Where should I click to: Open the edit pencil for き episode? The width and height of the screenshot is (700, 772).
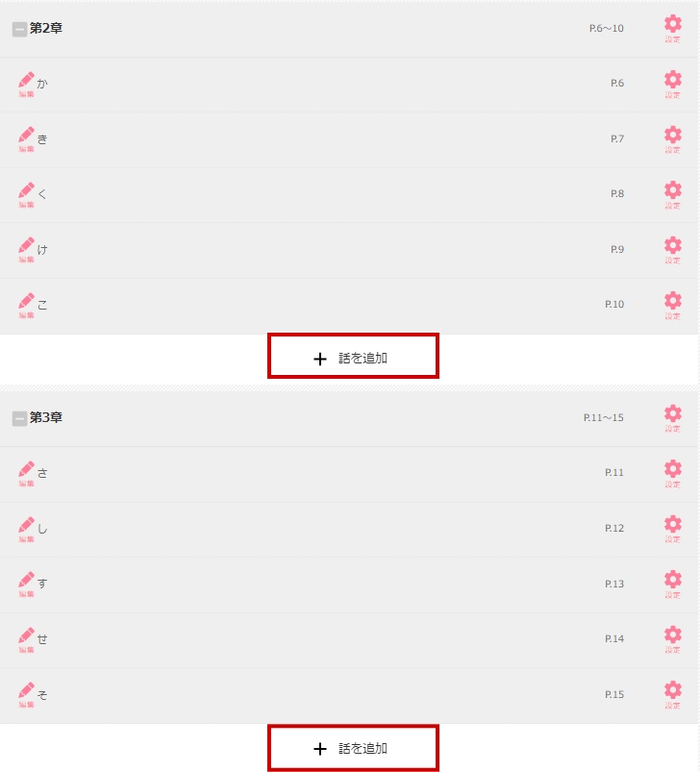[27, 139]
